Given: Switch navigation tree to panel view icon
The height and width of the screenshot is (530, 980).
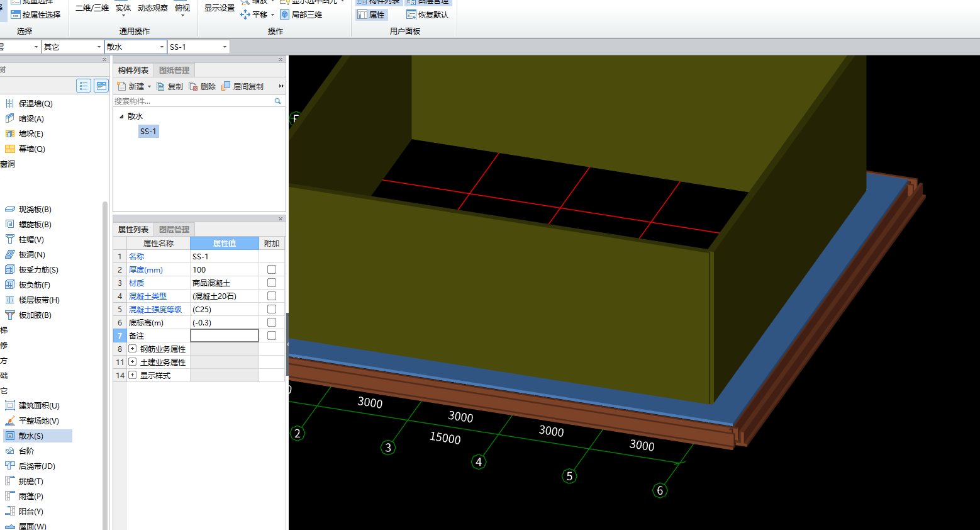Looking at the screenshot, I should (101, 86).
